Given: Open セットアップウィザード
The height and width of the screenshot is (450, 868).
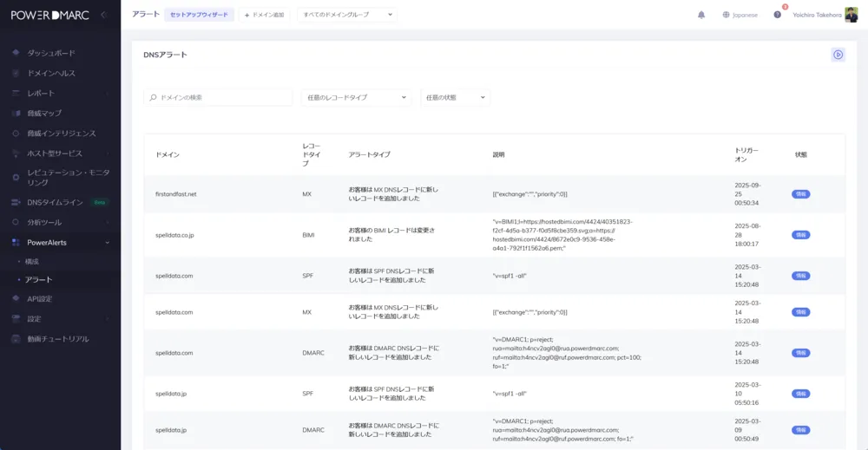Looking at the screenshot, I should tap(199, 15).
